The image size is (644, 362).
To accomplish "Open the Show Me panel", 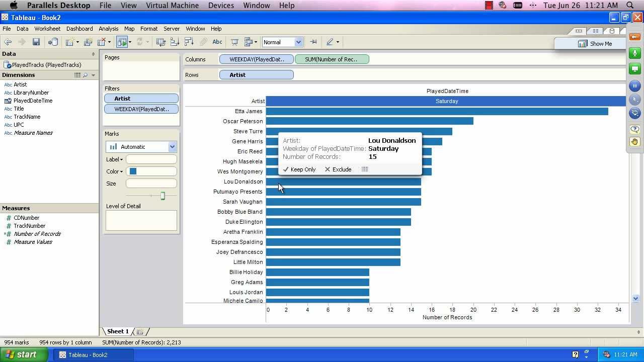I will tap(595, 44).
